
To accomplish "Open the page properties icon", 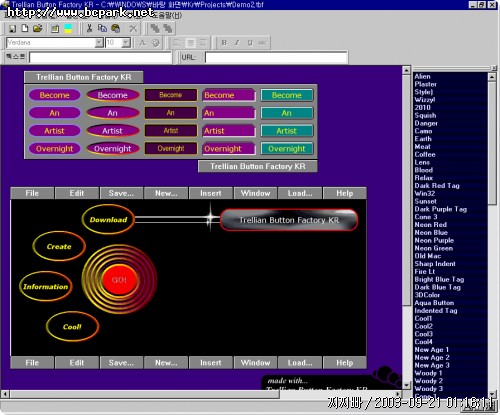I will [55, 29].
